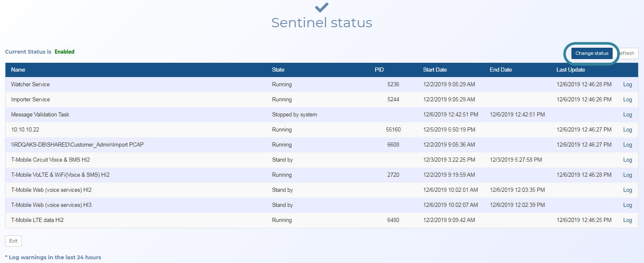
Task: View Log for T-Mobile VoLTE & WiFi
Action: click(627, 175)
